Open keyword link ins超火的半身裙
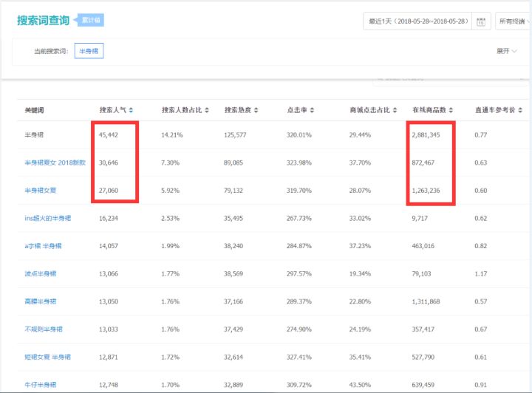The width and height of the screenshot is (532, 393). (x=50, y=218)
